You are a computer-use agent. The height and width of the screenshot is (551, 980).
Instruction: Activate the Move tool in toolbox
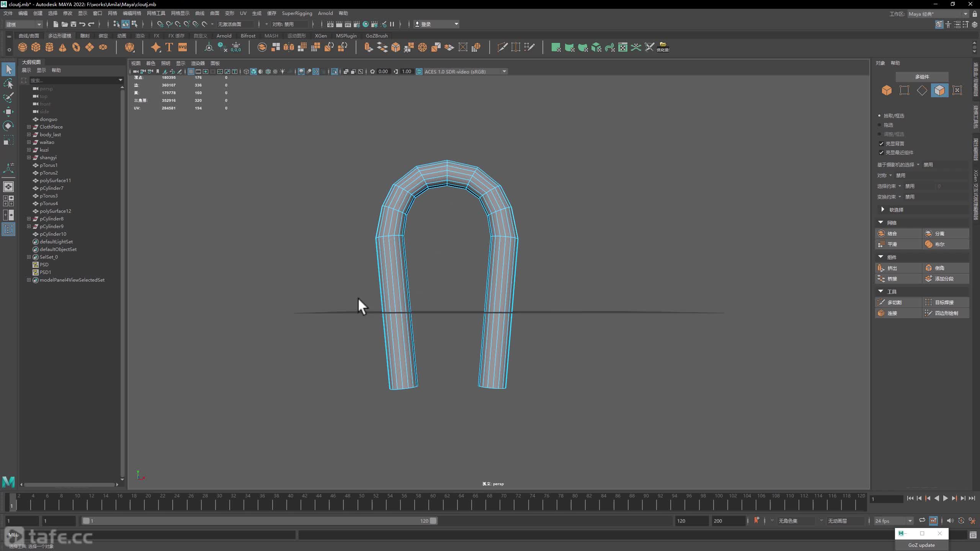pos(8,112)
